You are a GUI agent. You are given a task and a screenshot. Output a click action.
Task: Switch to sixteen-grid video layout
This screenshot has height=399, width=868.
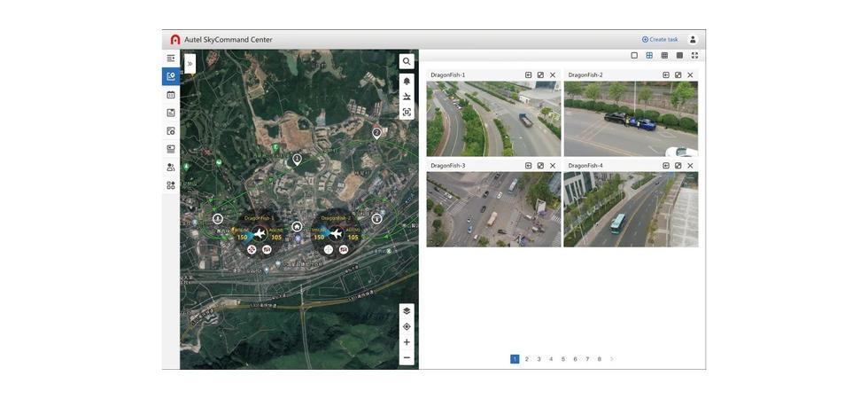[x=679, y=55]
